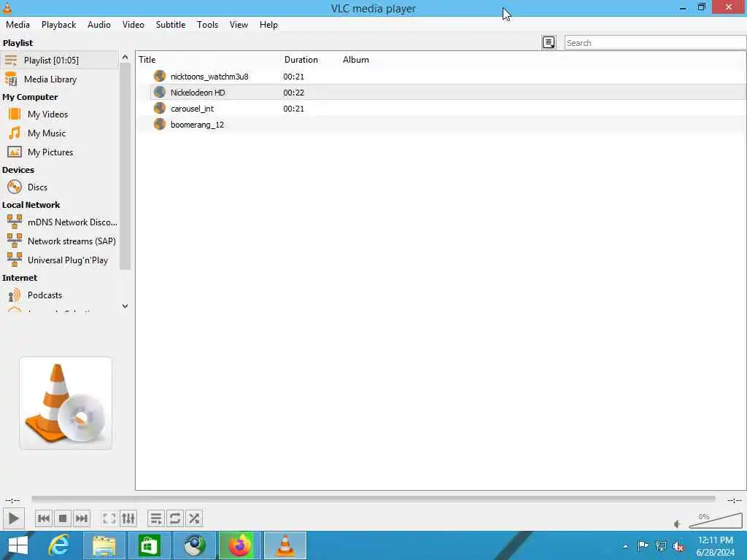This screenshot has width=747, height=560.
Task: Click the VLC cone album art
Action: click(66, 402)
